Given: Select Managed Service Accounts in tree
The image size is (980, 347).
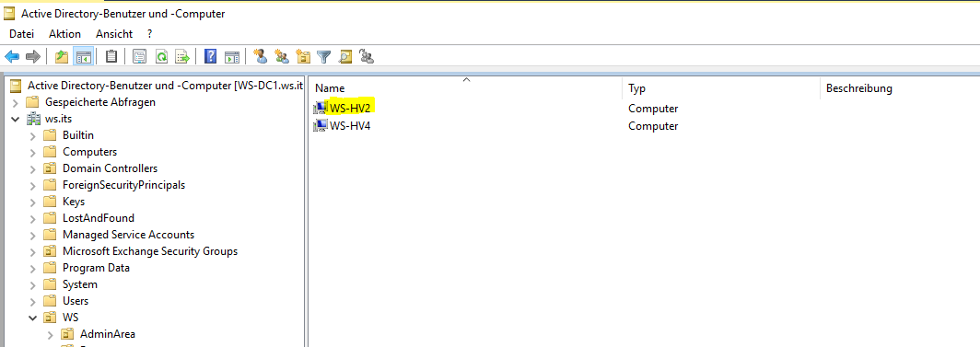Looking at the screenshot, I should pyautogui.click(x=128, y=236).
